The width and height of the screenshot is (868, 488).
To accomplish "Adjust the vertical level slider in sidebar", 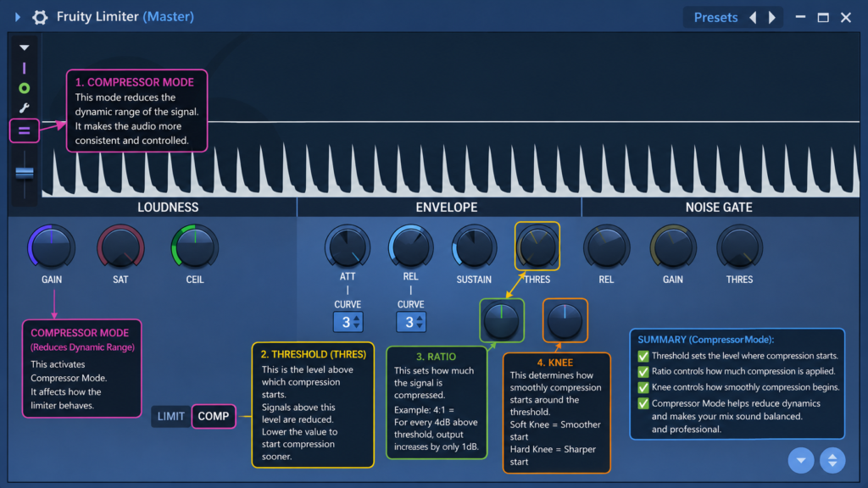I will tap(25, 173).
